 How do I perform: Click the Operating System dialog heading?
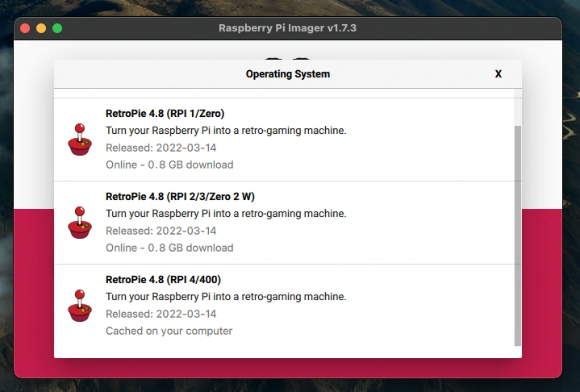tap(288, 74)
